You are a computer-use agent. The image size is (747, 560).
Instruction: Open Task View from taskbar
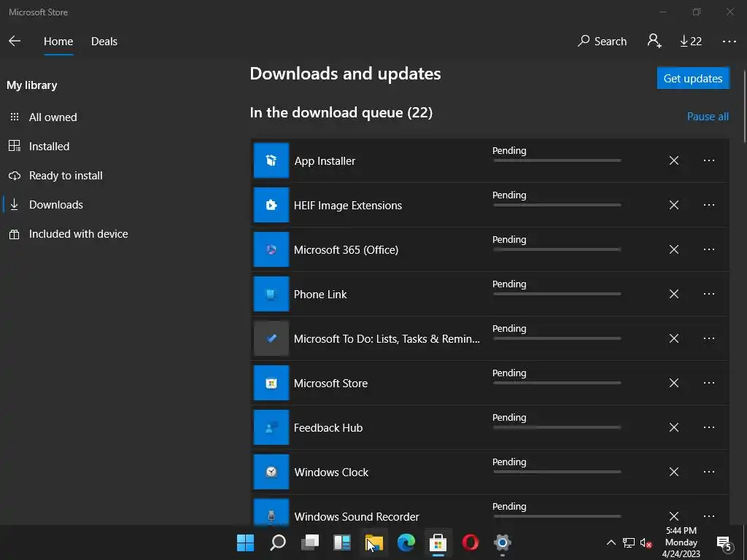pyautogui.click(x=309, y=542)
